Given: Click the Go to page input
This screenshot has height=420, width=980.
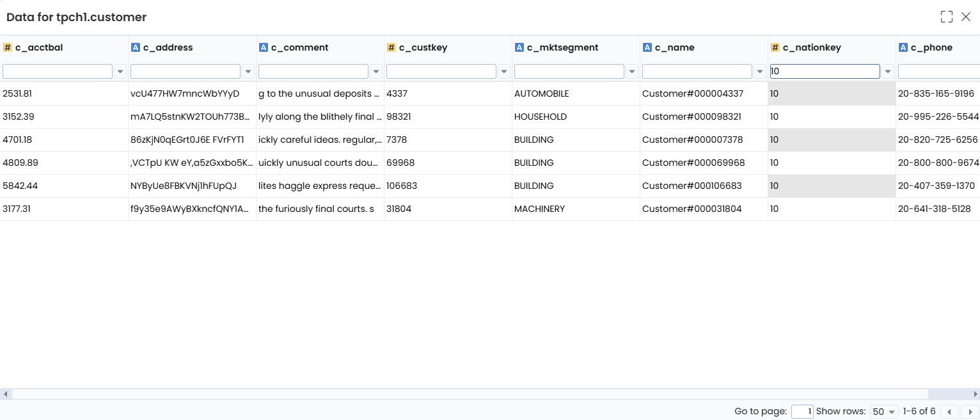Looking at the screenshot, I should [x=802, y=412].
